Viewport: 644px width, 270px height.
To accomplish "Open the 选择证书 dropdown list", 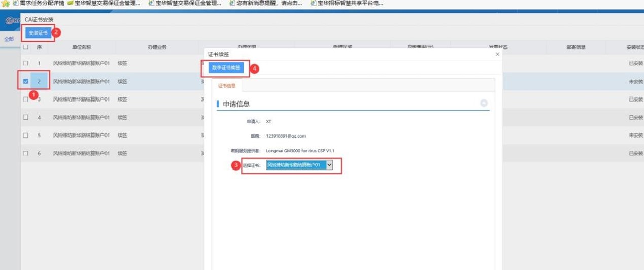I will [329, 165].
